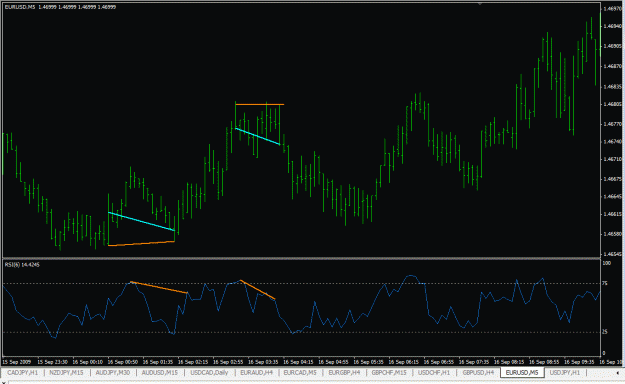Open the EURGBP,H4 chart tab

coord(344,373)
